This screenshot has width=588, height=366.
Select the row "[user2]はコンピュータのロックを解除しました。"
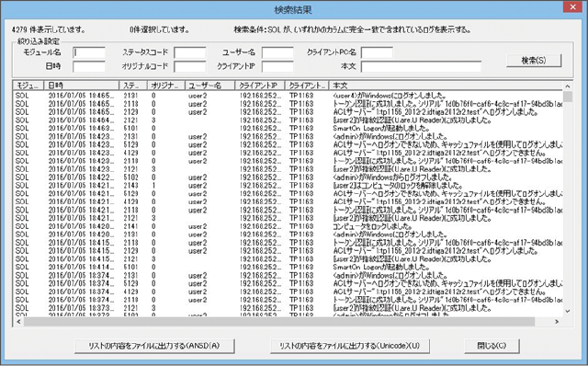tap(288, 186)
